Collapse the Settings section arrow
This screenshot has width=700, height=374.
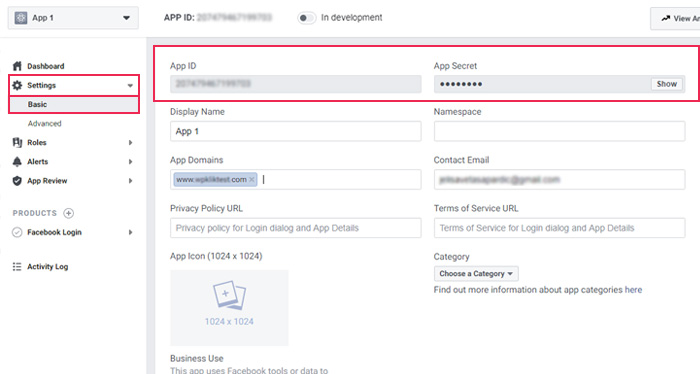(130, 85)
